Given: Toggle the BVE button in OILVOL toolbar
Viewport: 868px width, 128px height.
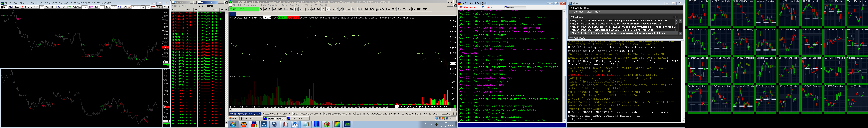Looking at the screenshot, I should 69,7.
